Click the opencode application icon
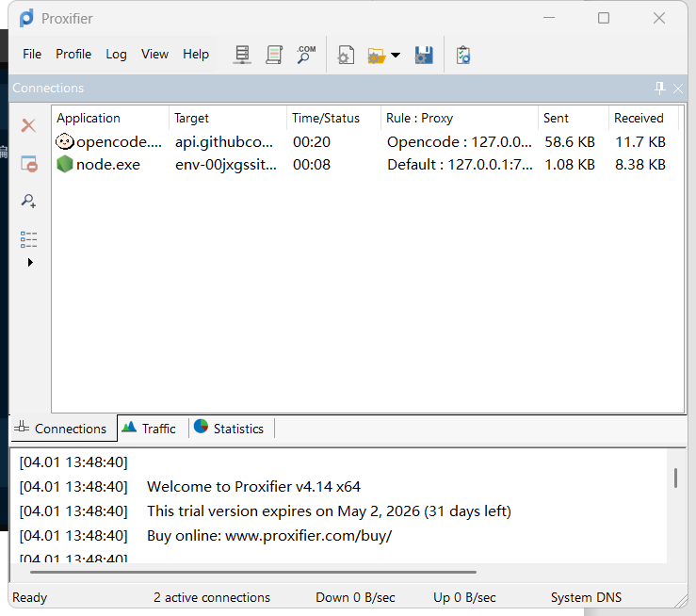The width and height of the screenshot is (696, 616). 65,142
